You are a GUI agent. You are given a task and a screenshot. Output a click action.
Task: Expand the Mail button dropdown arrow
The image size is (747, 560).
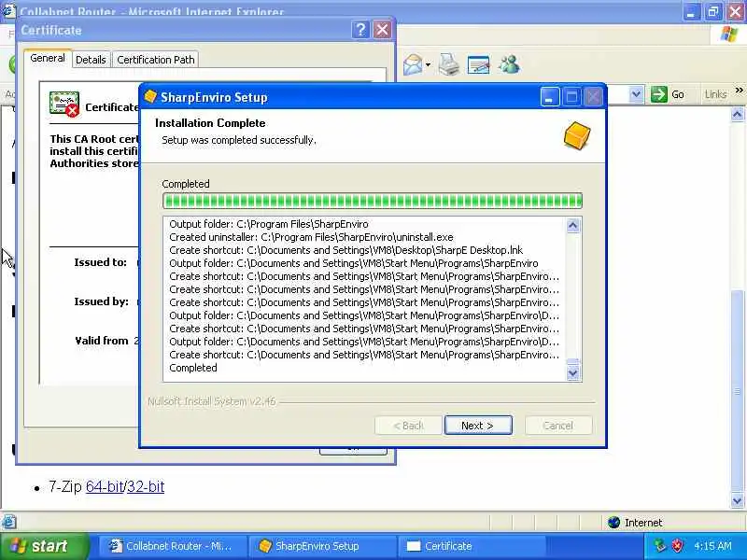pyautogui.click(x=428, y=64)
